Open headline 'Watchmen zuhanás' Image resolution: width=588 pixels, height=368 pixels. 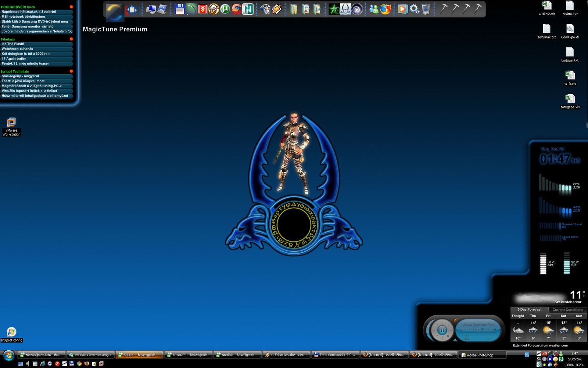pyautogui.click(x=36, y=49)
